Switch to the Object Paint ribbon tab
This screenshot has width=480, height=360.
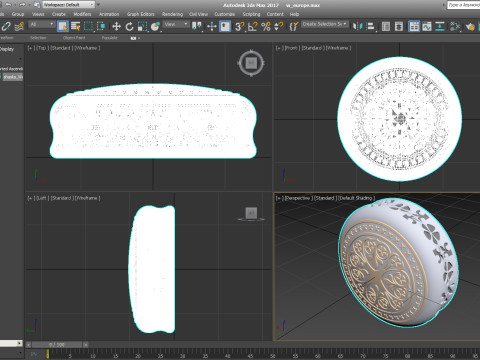(x=74, y=38)
